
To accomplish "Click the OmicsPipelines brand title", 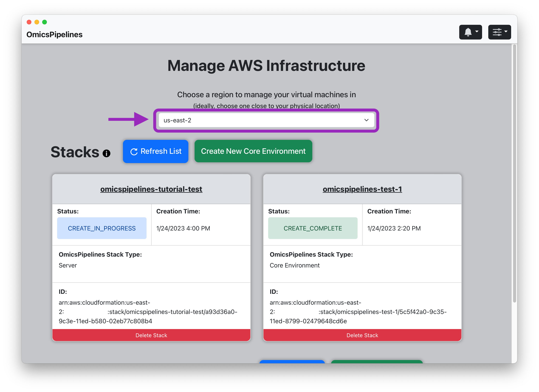I will tap(54, 34).
